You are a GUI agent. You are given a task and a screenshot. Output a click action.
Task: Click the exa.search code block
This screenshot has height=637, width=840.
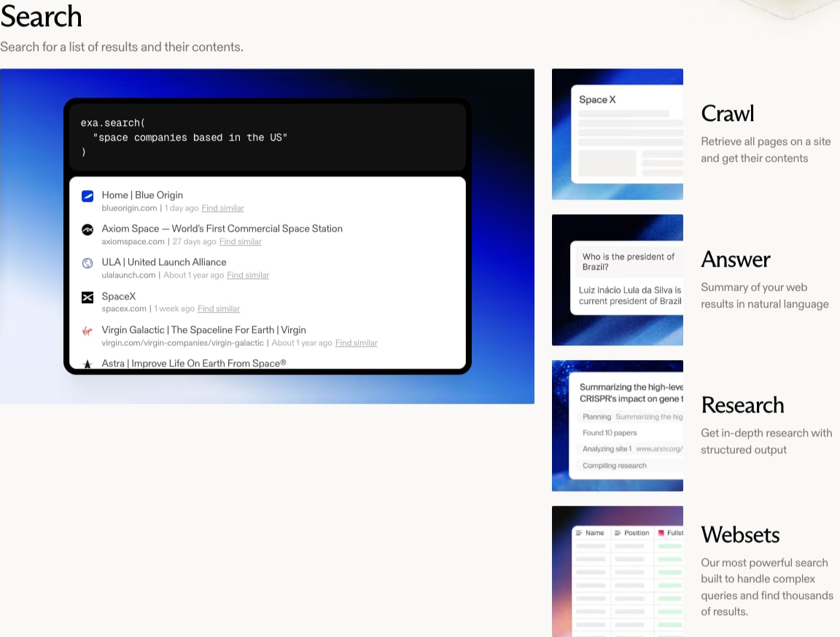click(x=268, y=137)
